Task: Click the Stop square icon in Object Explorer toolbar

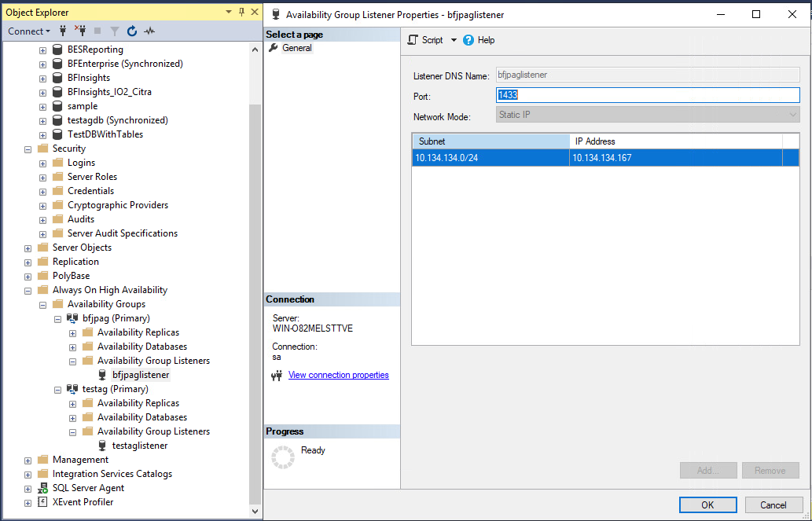Action: coord(97,31)
